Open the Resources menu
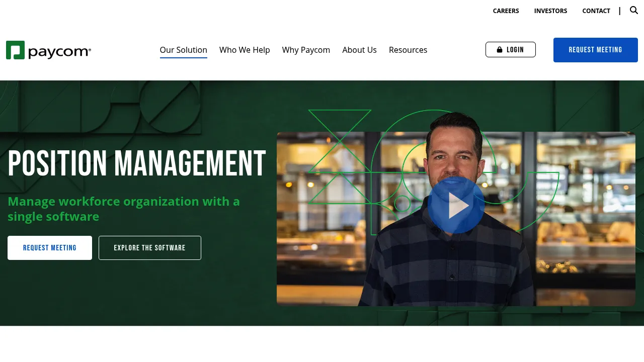The height and width of the screenshot is (362, 644). pyautogui.click(x=408, y=50)
